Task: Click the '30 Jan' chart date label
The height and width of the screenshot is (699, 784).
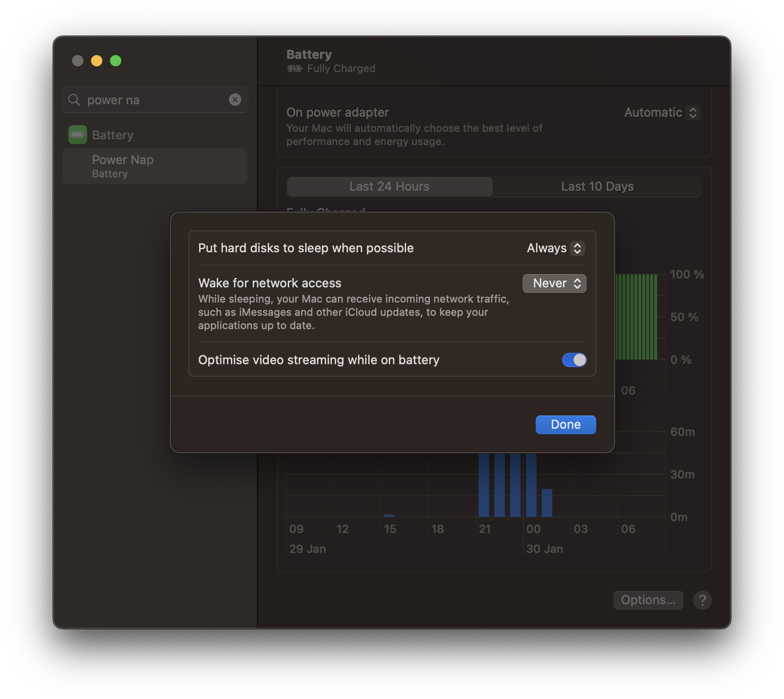Action: (545, 549)
